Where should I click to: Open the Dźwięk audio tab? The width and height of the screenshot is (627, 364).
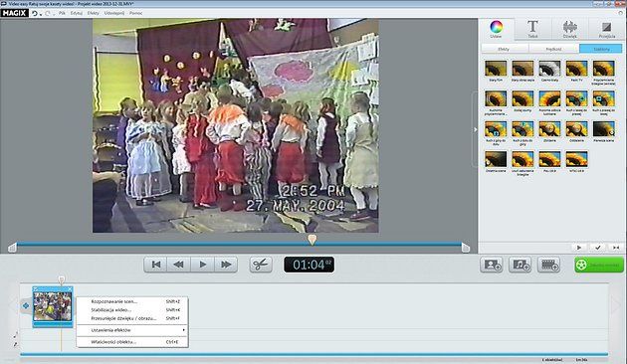click(570, 29)
